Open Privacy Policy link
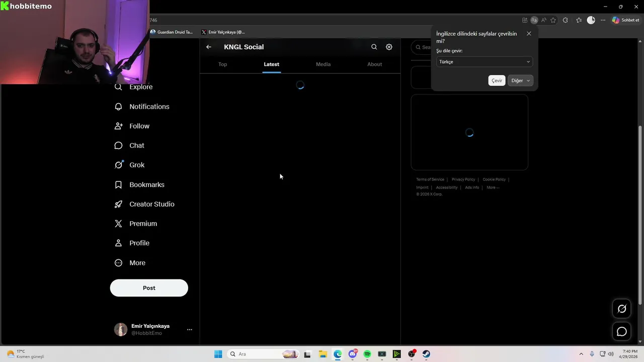The width and height of the screenshot is (644, 362). pos(463,179)
